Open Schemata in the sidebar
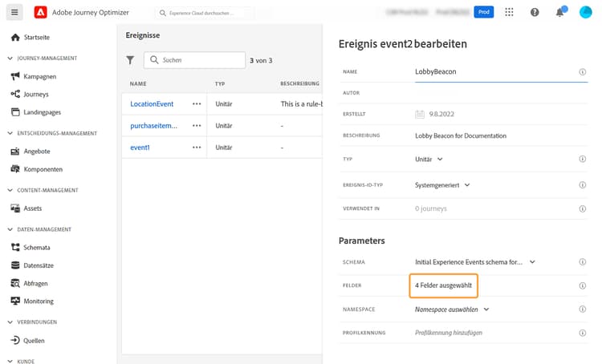Image resolution: width=602 pixels, height=364 pixels. click(x=37, y=248)
